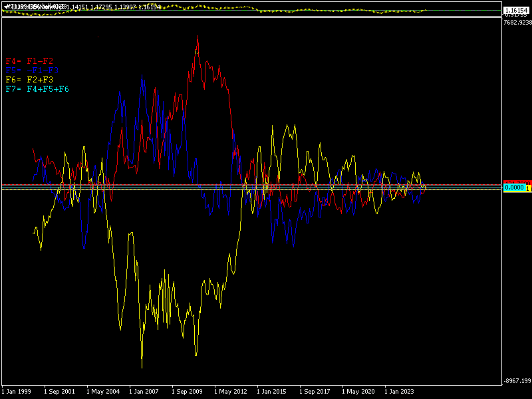Viewport: 532px width, 399px height.
Task: Click the "1 May 2012" date label
Action: click(x=231, y=392)
